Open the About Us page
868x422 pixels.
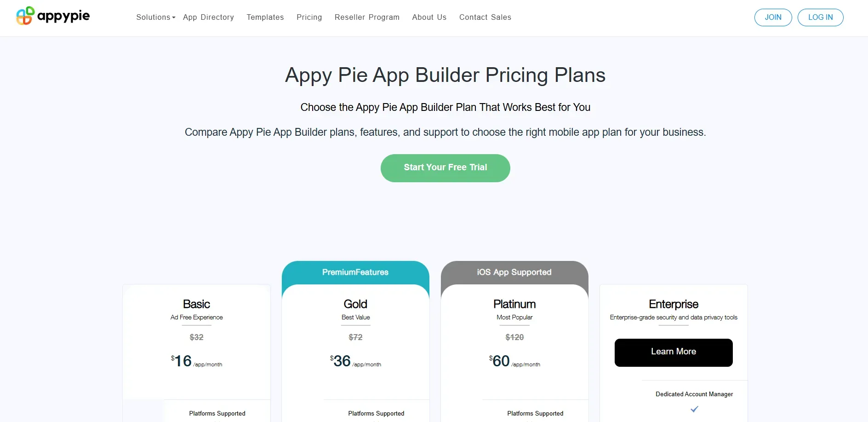coord(429,17)
